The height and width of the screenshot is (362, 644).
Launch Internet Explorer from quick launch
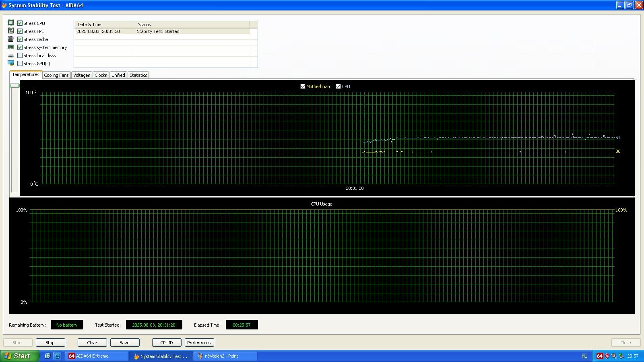57,356
